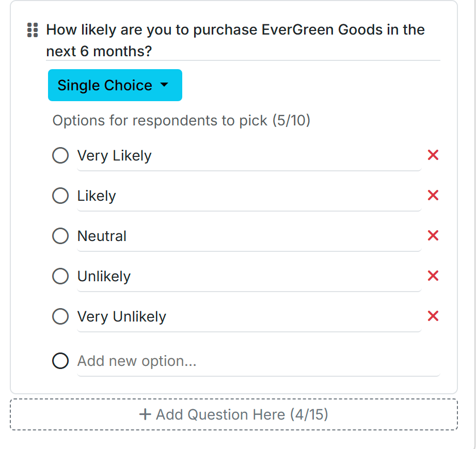The image size is (476, 449).
Task: Delete the Likely option with red X
Action: [x=433, y=196]
